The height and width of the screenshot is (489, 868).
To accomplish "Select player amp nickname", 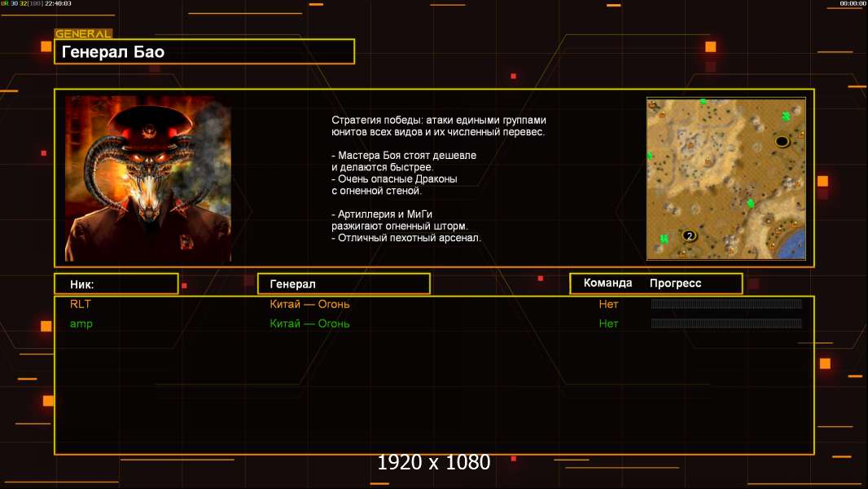I will (81, 324).
